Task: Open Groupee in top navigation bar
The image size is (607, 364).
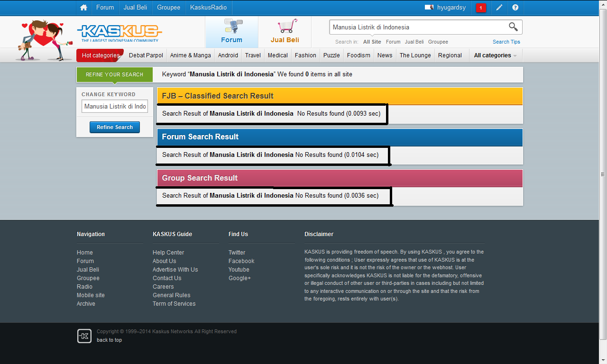Action: (168, 8)
